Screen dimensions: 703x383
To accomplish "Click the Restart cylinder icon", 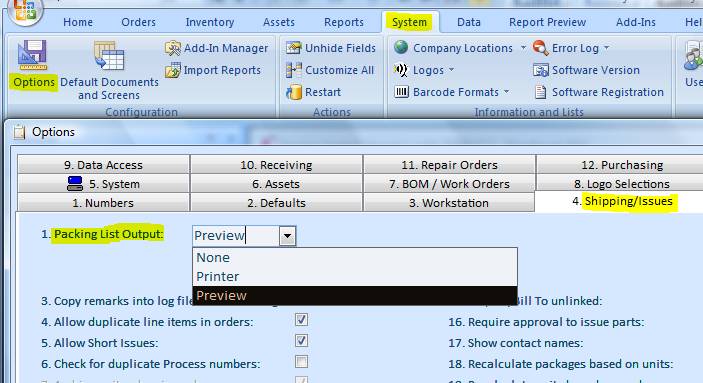I will (x=294, y=92).
